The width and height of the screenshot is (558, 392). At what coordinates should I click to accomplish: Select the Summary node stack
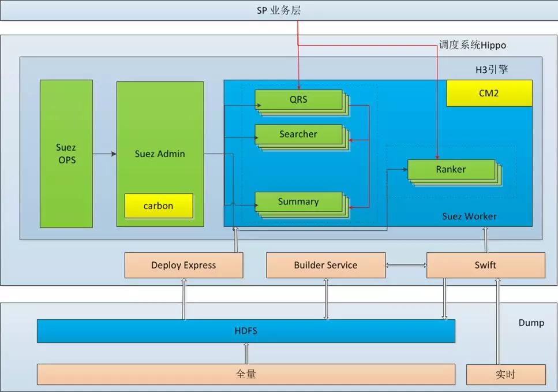coord(302,205)
